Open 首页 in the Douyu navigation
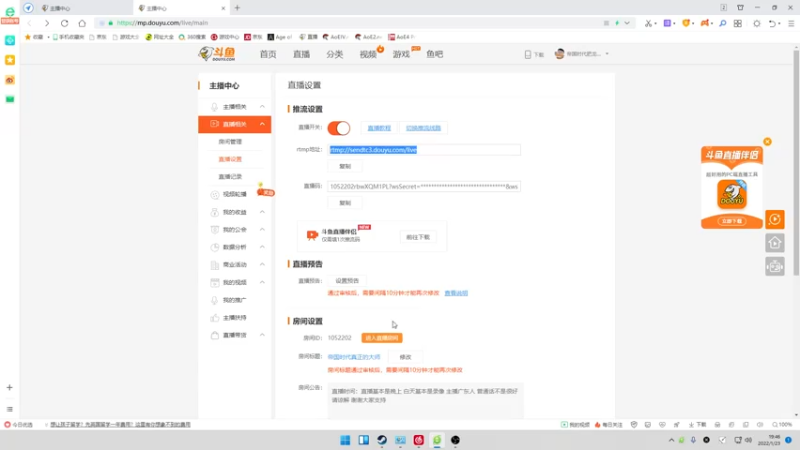The height and width of the screenshot is (450, 800). [x=268, y=54]
